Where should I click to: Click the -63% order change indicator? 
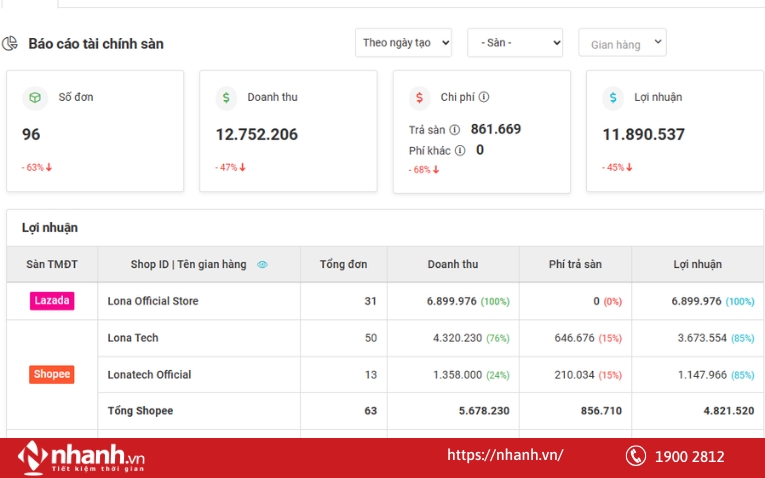pyautogui.click(x=37, y=167)
